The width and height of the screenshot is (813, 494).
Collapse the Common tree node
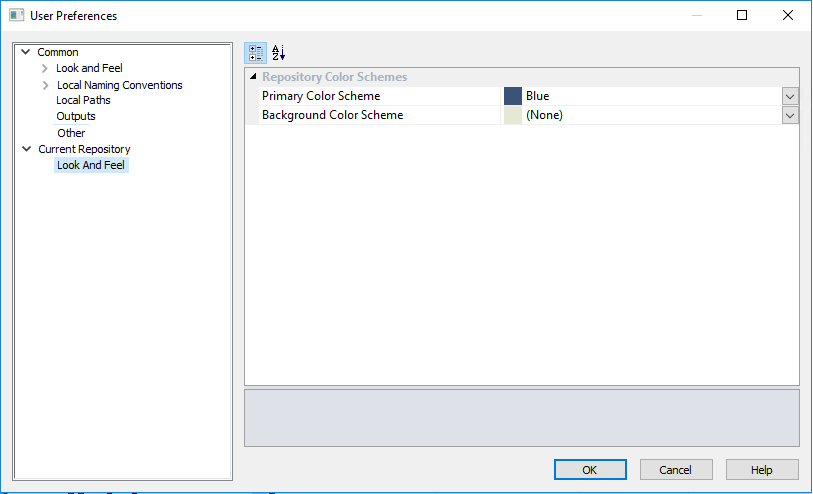[25, 52]
